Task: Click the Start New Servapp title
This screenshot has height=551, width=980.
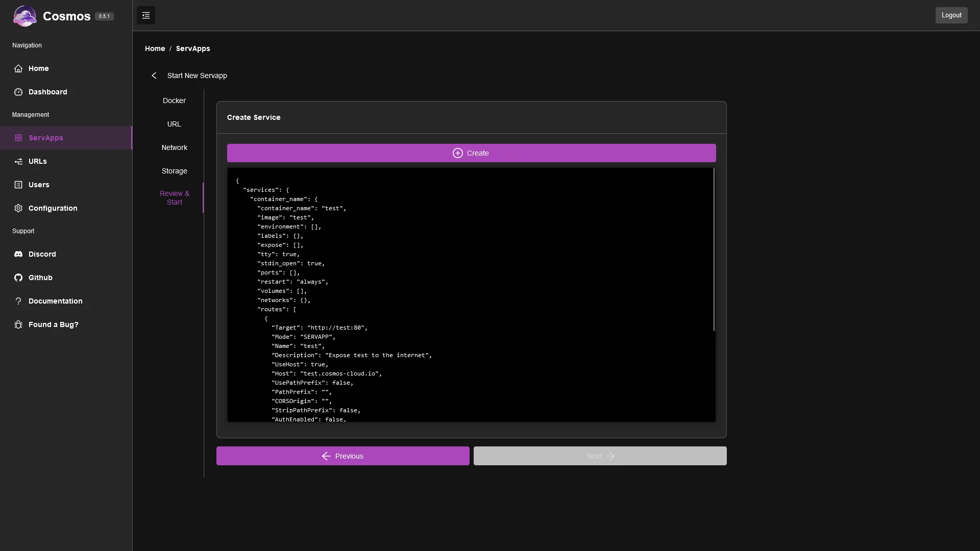Action: (x=197, y=76)
